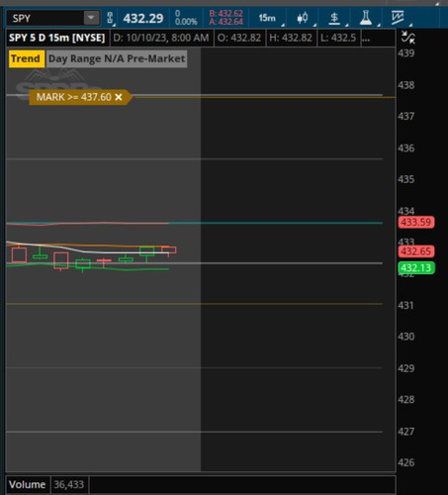Click the autoscale arrows icon above price axis
The width and height of the screenshot is (448, 495).
(407, 38)
